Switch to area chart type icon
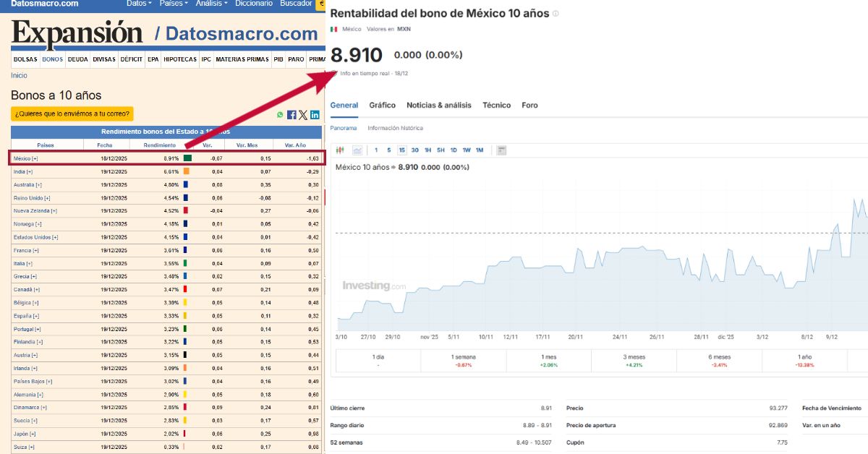The image size is (868, 454). tap(357, 150)
